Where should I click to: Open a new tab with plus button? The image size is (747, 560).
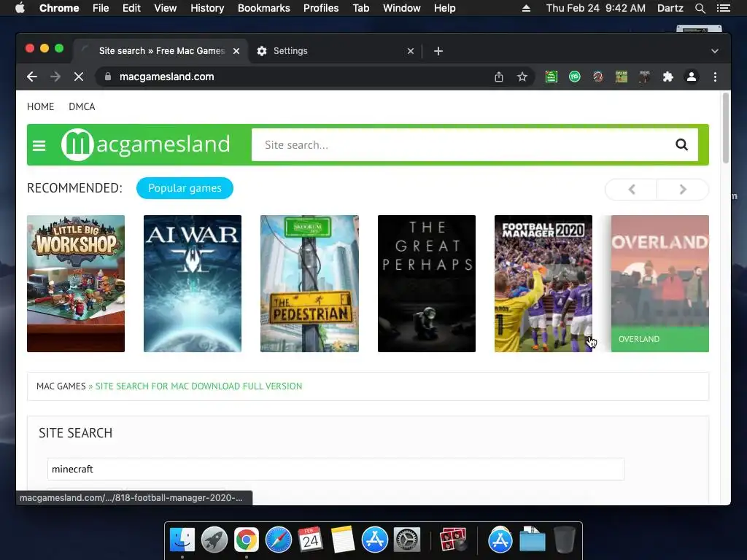438,51
